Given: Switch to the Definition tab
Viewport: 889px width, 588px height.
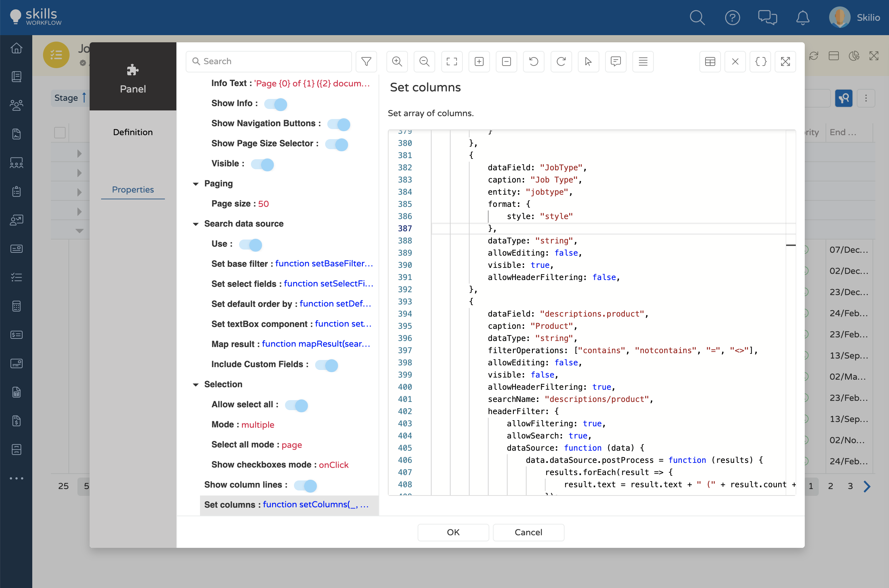Looking at the screenshot, I should click(x=133, y=132).
